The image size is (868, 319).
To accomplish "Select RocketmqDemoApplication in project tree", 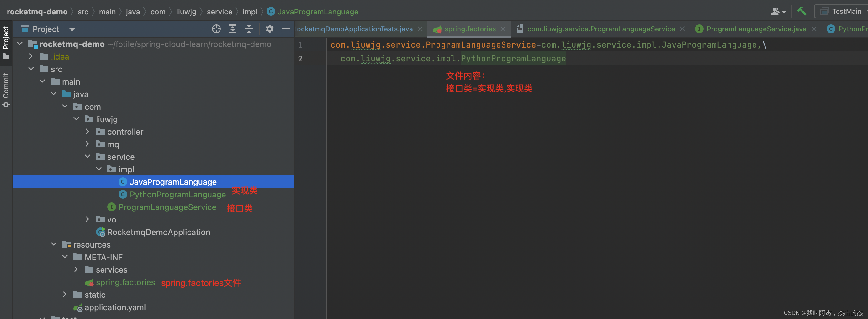I will pos(158,232).
